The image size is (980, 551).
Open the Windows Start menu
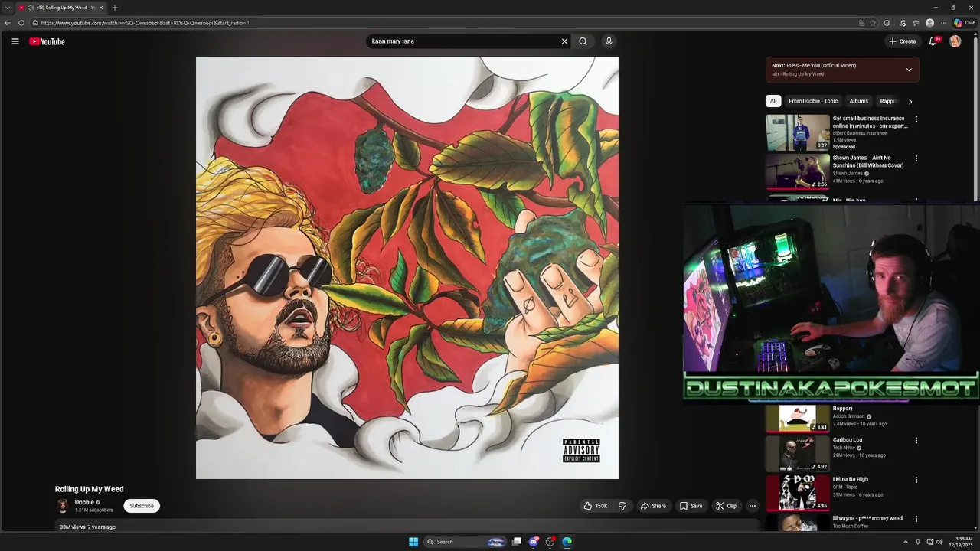(x=413, y=542)
